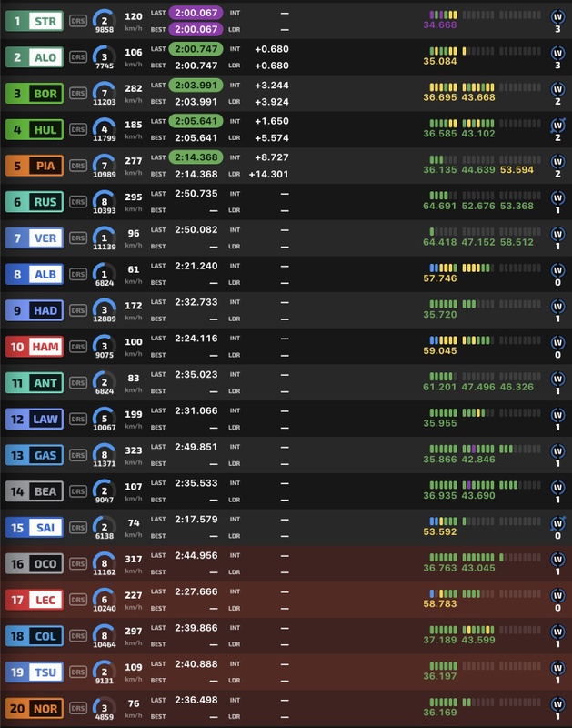
Task: Click NOR's gear and RPM gauge
Action: (x=104, y=707)
